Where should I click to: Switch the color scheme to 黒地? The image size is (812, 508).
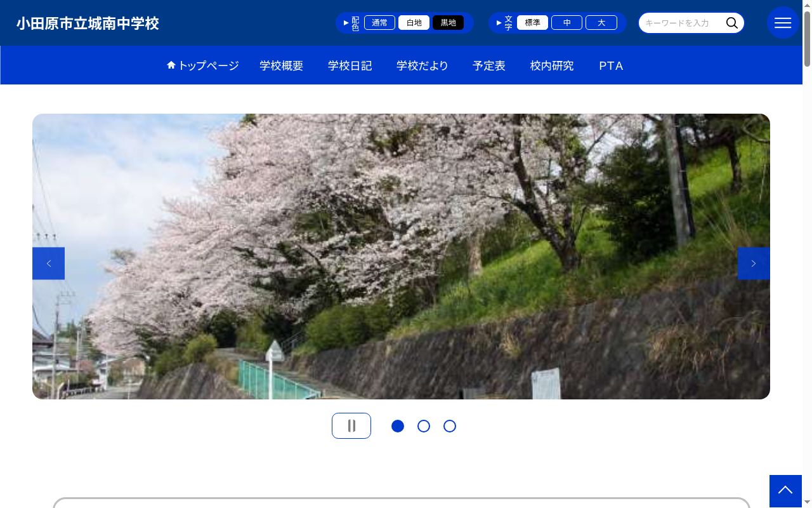(x=449, y=23)
